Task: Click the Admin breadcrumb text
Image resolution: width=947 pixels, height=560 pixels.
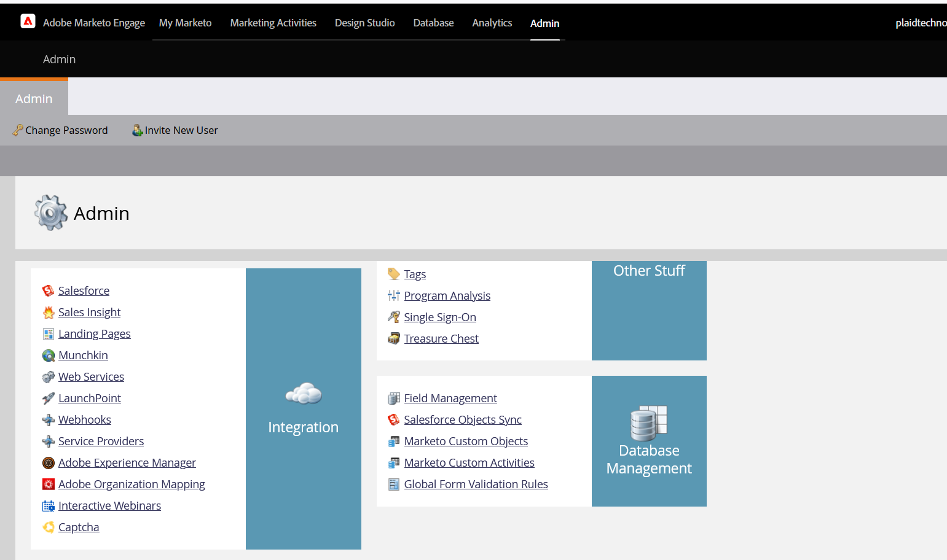Action: [x=59, y=59]
